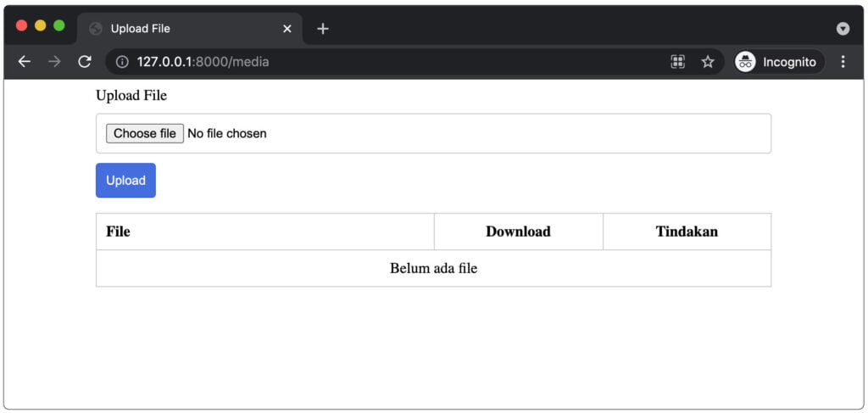This screenshot has width=868, height=413.
Task: Open a new tab with the plus icon
Action: (x=323, y=29)
